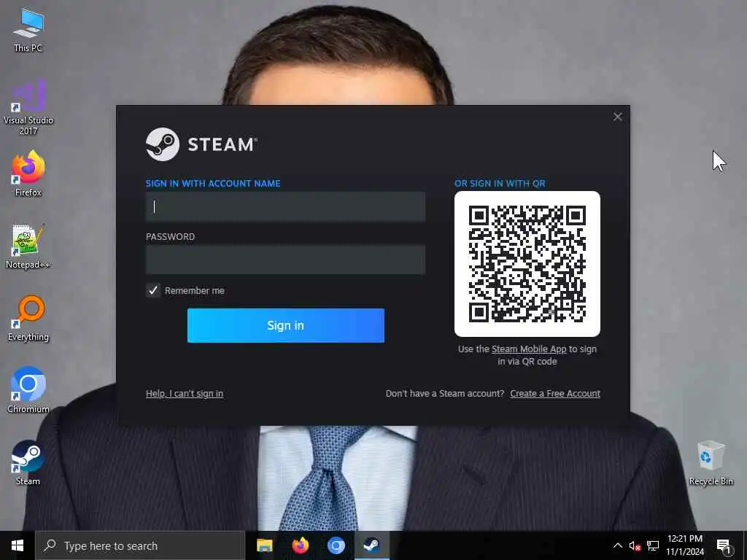Open File Explorer from the taskbar
Screen dimensions: 747x560
pos(264,545)
